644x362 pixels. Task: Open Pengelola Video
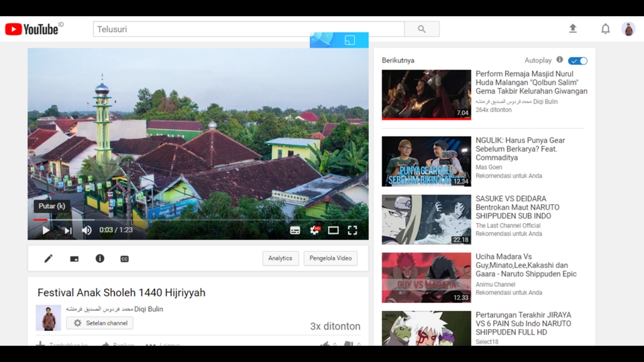[x=331, y=259]
